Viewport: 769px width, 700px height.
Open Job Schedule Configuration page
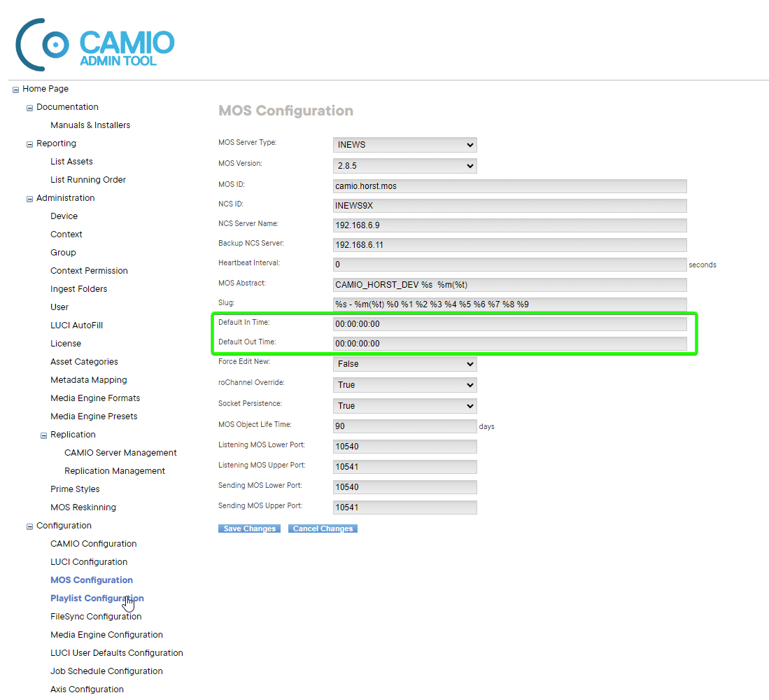pos(106,671)
